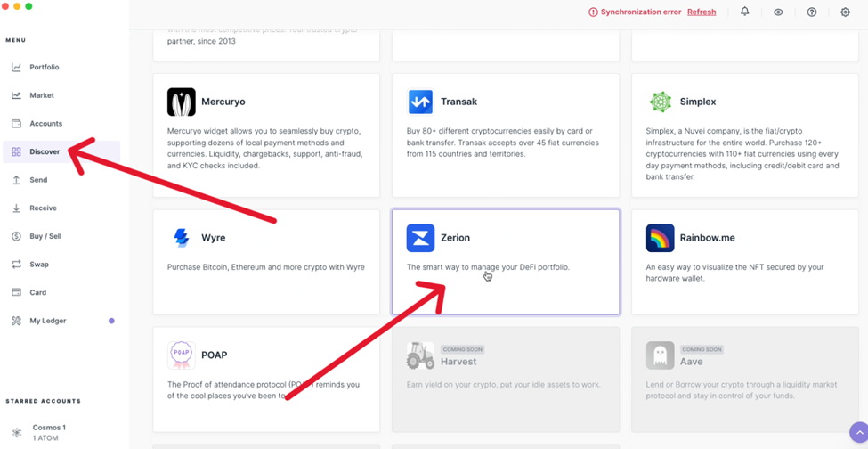Click the Harvest tractor logo

pyautogui.click(x=421, y=355)
